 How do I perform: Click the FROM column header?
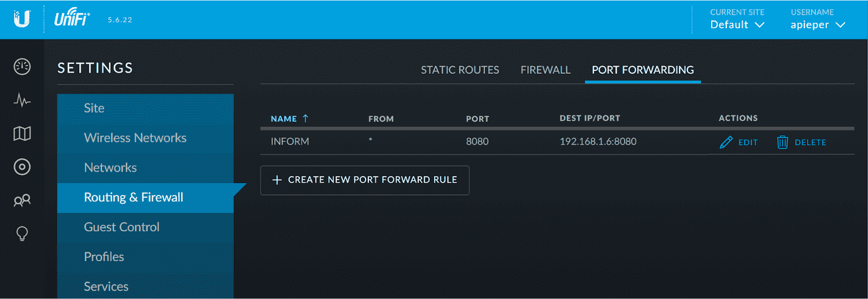pos(381,119)
